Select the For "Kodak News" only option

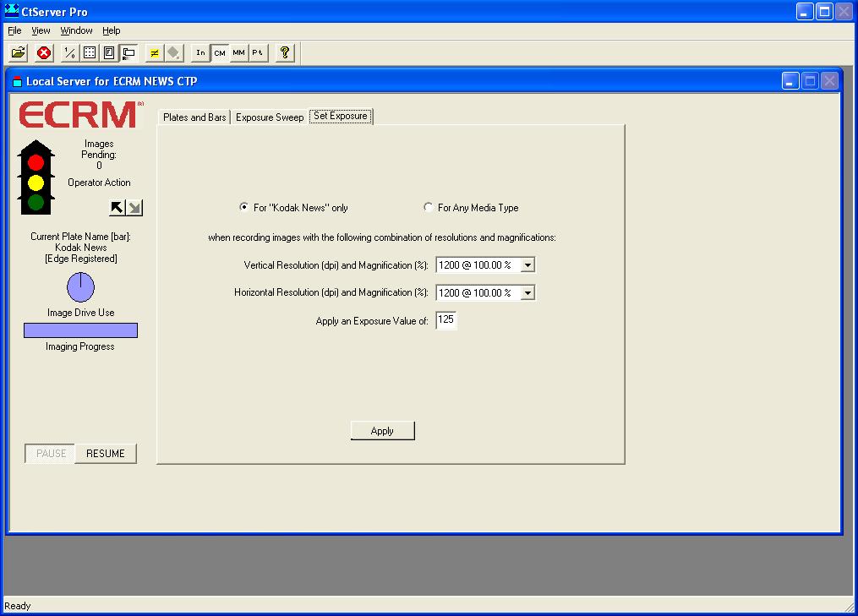[x=244, y=207]
